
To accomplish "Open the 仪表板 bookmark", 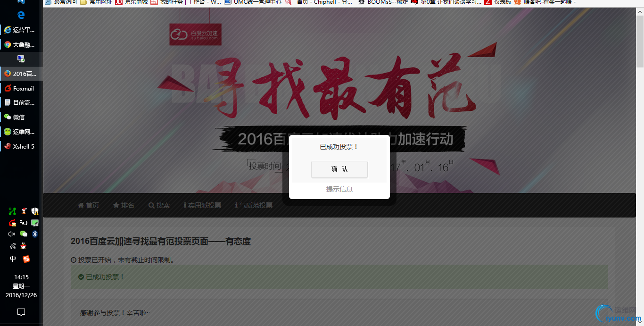I will (498, 2).
